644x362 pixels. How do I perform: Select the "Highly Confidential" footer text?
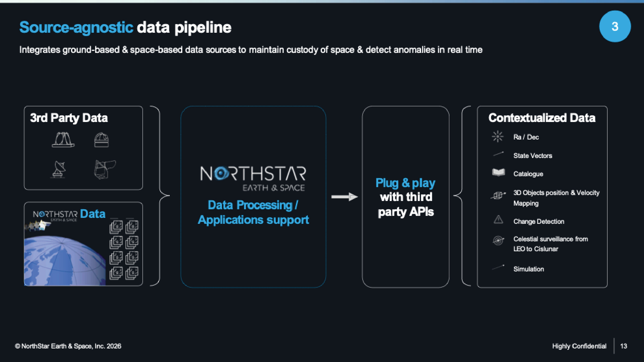coord(579,346)
